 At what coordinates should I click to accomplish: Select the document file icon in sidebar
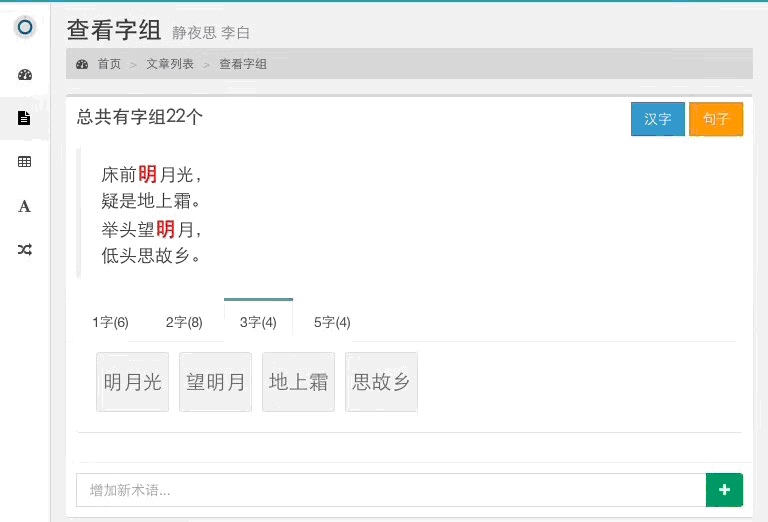pyautogui.click(x=25, y=118)
